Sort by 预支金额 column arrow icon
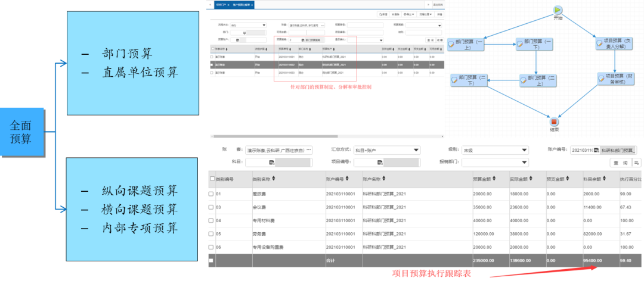This screenshot has height=287, width=644. pyautogui.click(x=568, y=179)
